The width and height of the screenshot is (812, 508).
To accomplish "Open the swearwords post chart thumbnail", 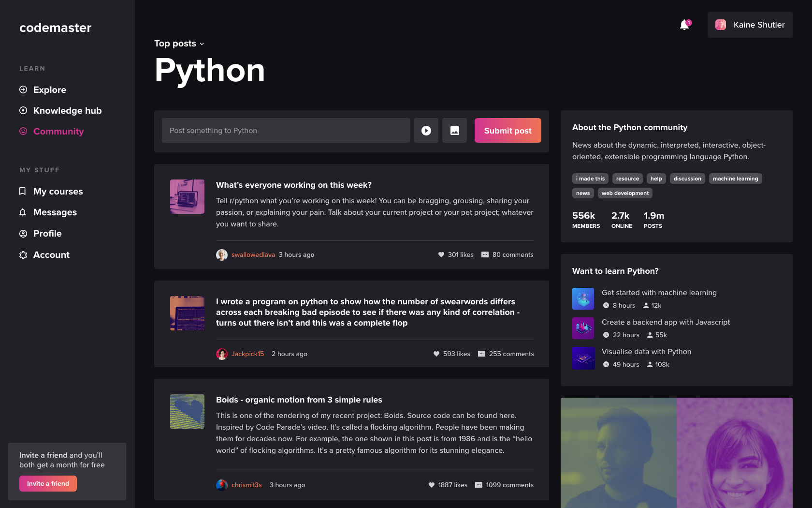I will [x=187, y=314].
